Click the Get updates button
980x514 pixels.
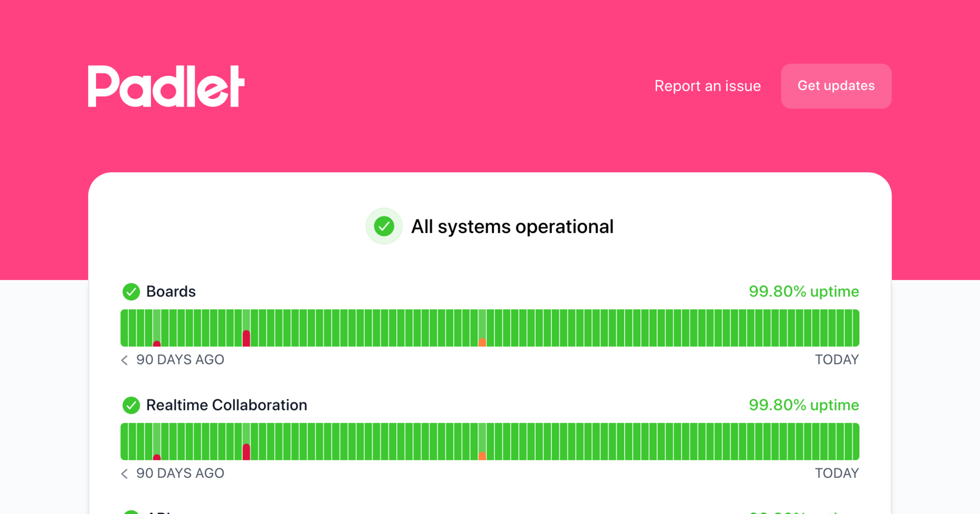(836, 86)
